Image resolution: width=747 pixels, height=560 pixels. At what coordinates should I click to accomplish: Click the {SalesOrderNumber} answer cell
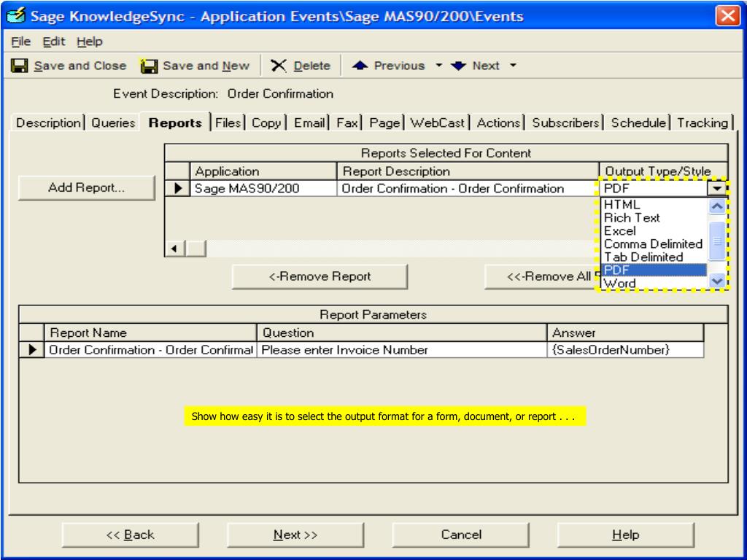(625, 349)
